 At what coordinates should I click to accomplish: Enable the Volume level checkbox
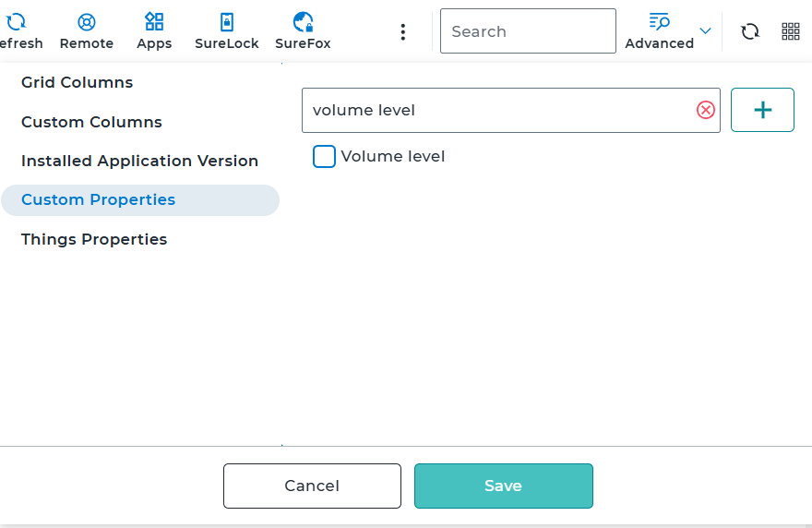click(324, 157)
